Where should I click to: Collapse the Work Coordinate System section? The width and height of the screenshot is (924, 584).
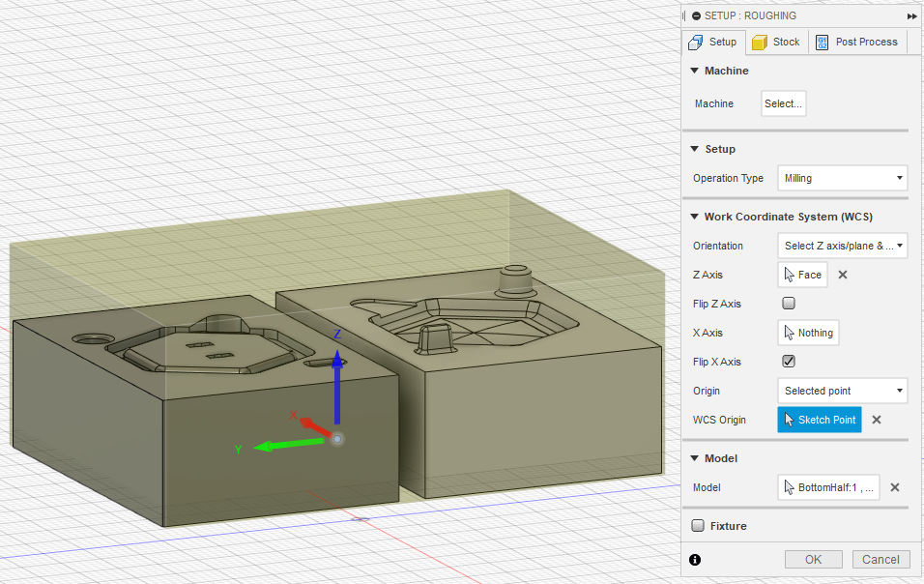tap(695, 217)
